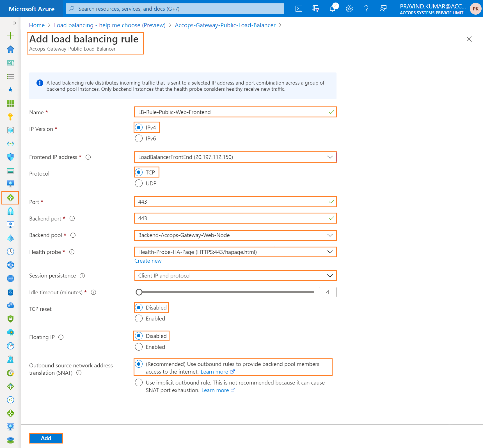Click info icon beside Floating IP
Screen dimensions: 483x448
tap(61, 337)
